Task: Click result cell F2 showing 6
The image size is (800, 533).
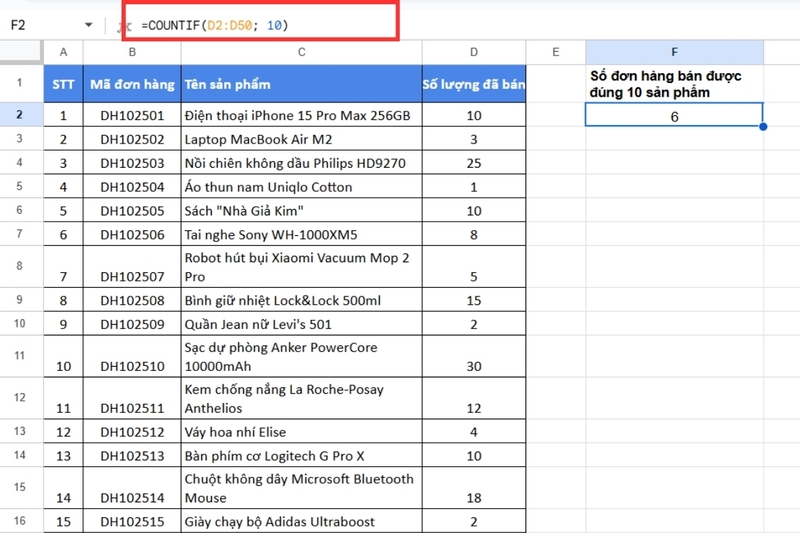Action: (x=674, y=115)
